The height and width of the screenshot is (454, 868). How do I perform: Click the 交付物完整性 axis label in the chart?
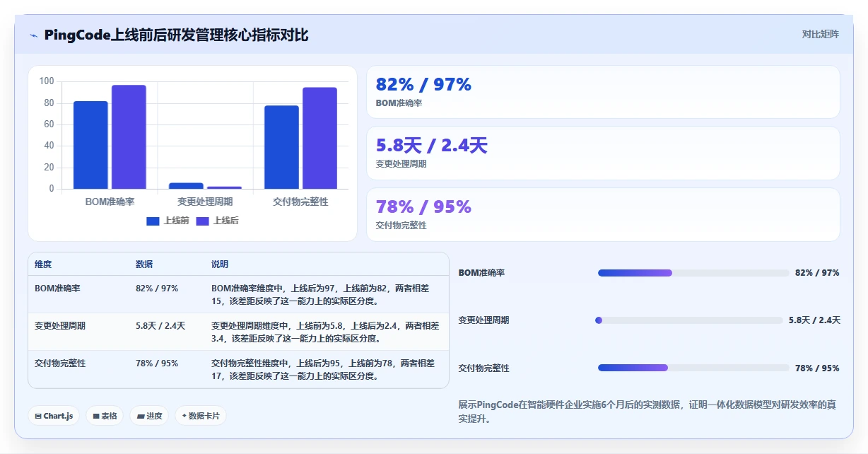click(300, 202)
